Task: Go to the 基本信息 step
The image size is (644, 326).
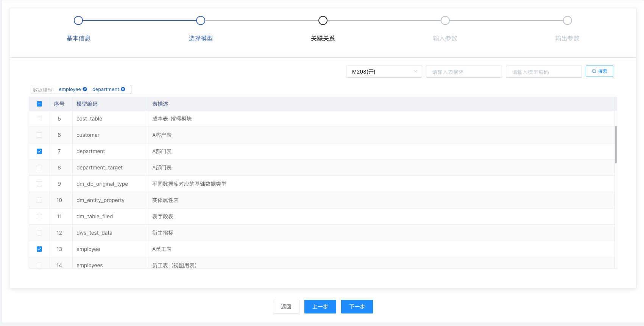Action: [x=78, y=38]
